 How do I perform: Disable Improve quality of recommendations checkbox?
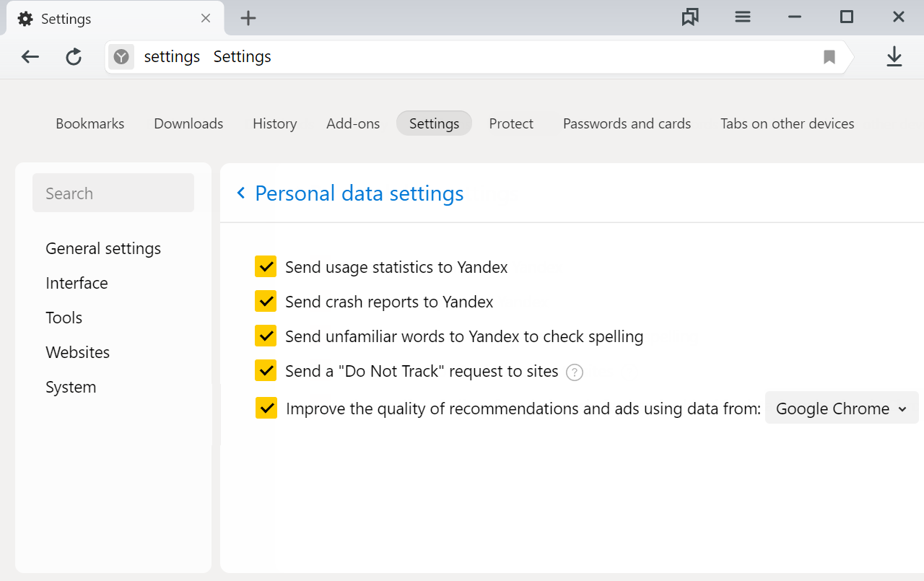pos(266,408)
